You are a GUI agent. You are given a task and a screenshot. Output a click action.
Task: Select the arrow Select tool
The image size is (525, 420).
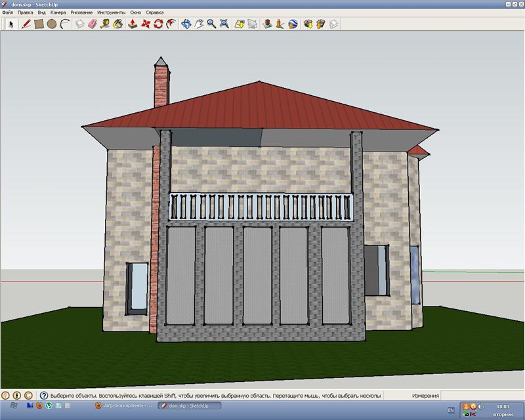click(x=11, y=24)
